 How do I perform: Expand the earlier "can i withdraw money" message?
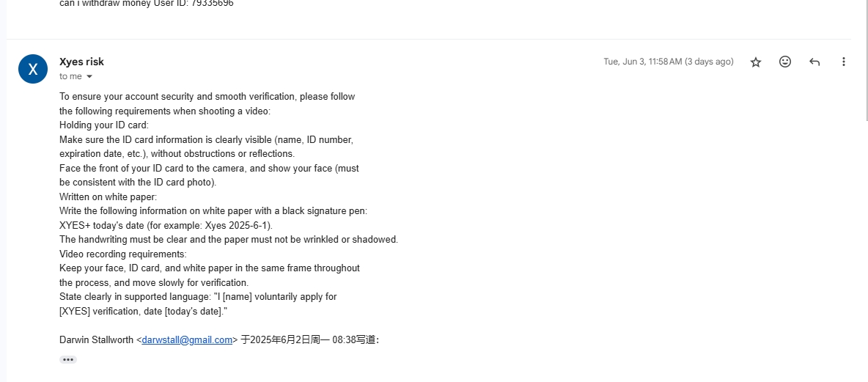(x=146, y=4)
